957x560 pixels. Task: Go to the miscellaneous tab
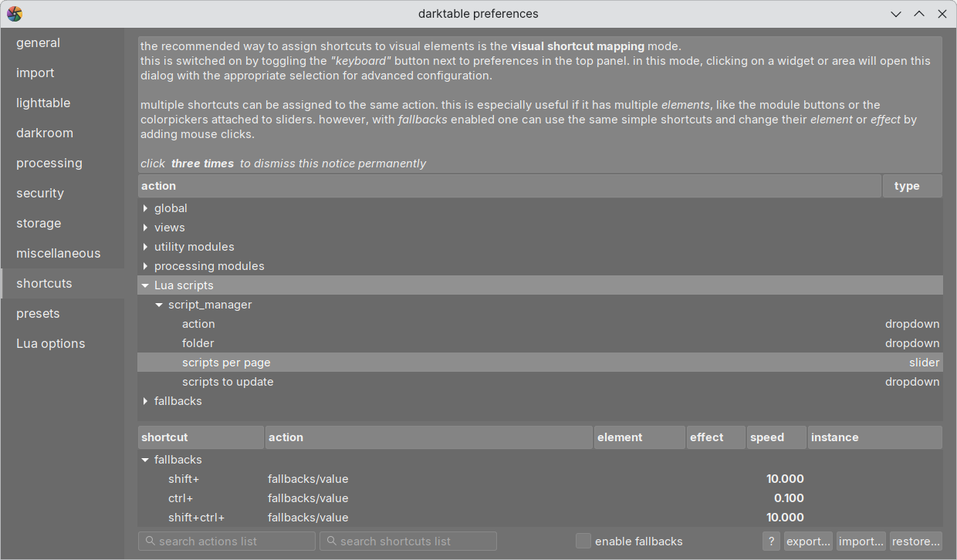[x=63, y=254]
